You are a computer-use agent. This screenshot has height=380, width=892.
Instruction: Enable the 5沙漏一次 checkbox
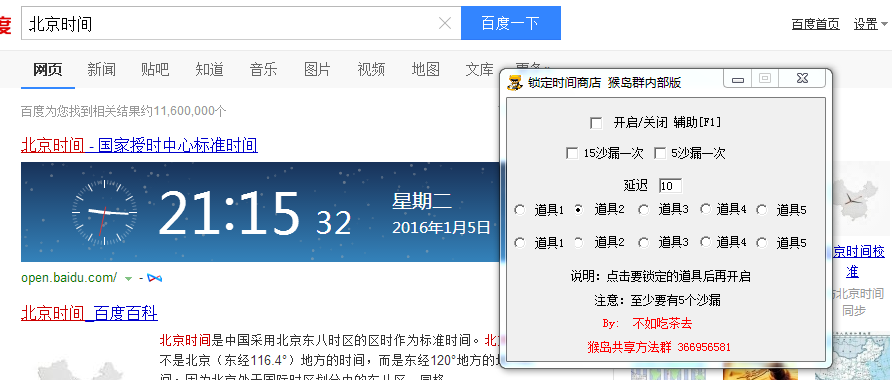[660, 153]
